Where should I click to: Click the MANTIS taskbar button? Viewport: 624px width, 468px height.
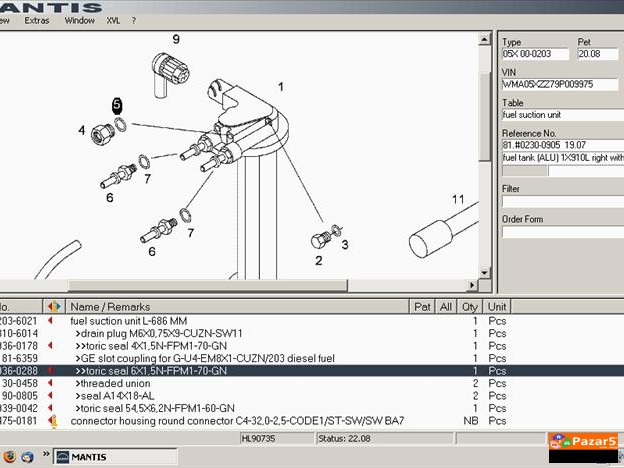(98, 457)
